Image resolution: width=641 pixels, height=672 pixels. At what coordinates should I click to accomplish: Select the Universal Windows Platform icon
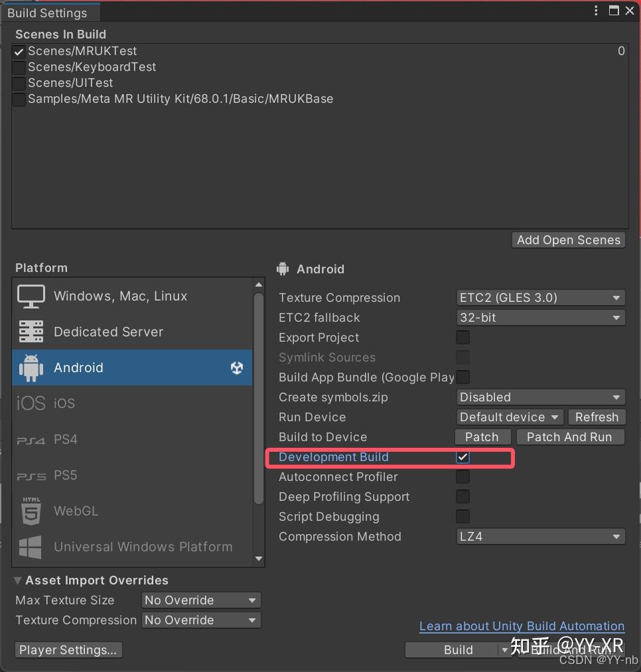point(31,547)
